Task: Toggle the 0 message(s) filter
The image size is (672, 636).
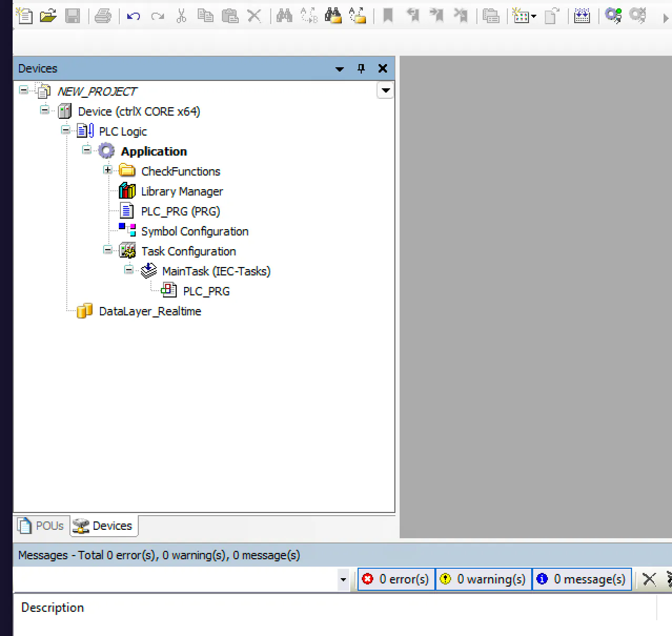Action: (582, 579)
